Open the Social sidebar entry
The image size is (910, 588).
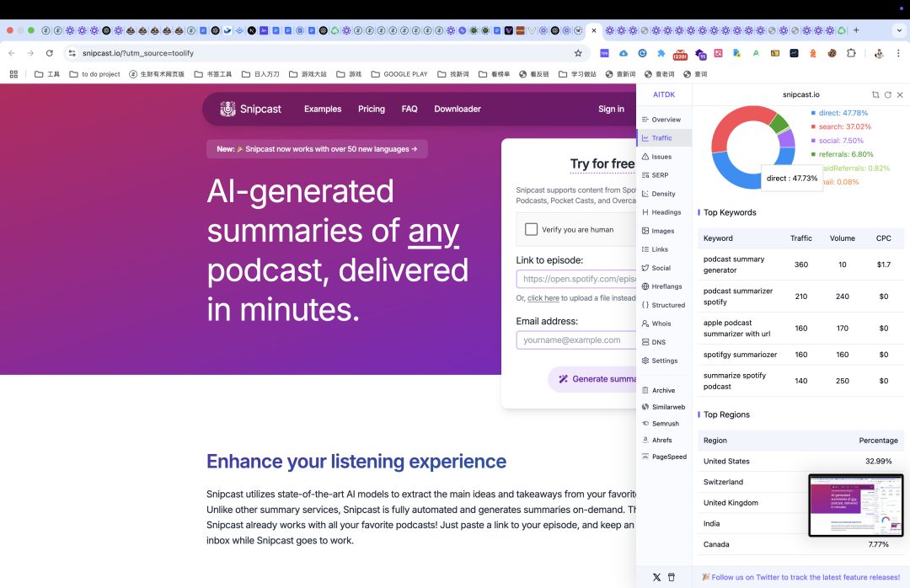point(656,268)
